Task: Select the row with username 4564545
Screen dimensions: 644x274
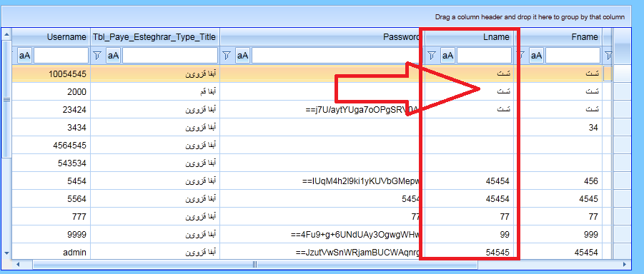Action: coord(312,145)
